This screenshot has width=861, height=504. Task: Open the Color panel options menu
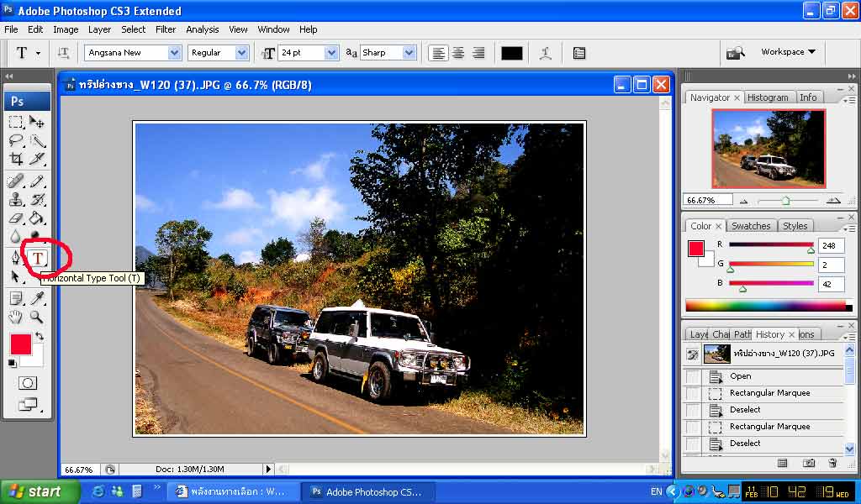click(x=849, y=228)
